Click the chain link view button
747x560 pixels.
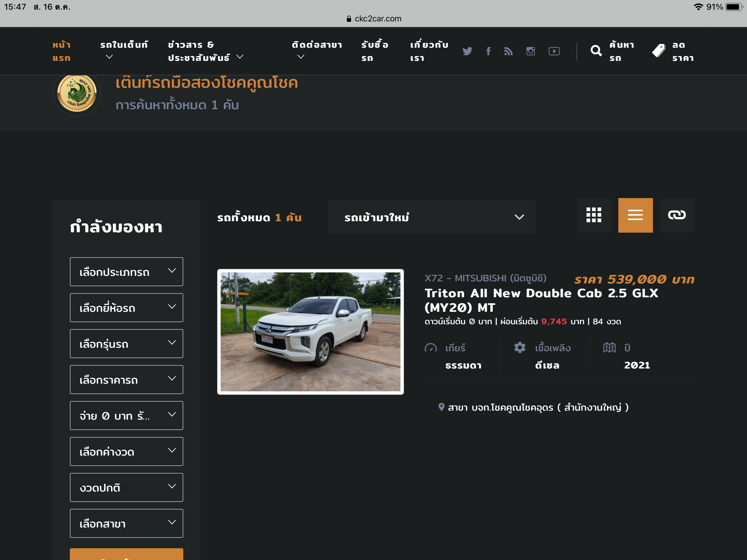677,215
